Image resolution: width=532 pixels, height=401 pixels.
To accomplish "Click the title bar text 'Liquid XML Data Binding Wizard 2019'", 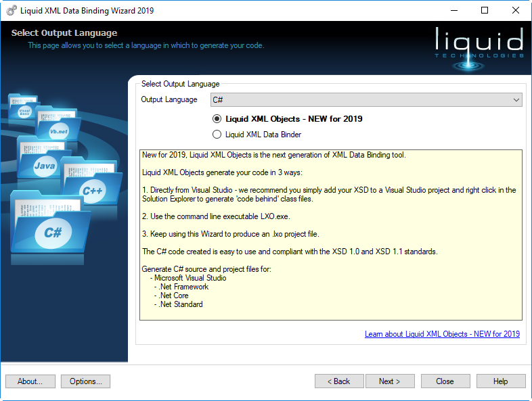I will tap(87, 11).
